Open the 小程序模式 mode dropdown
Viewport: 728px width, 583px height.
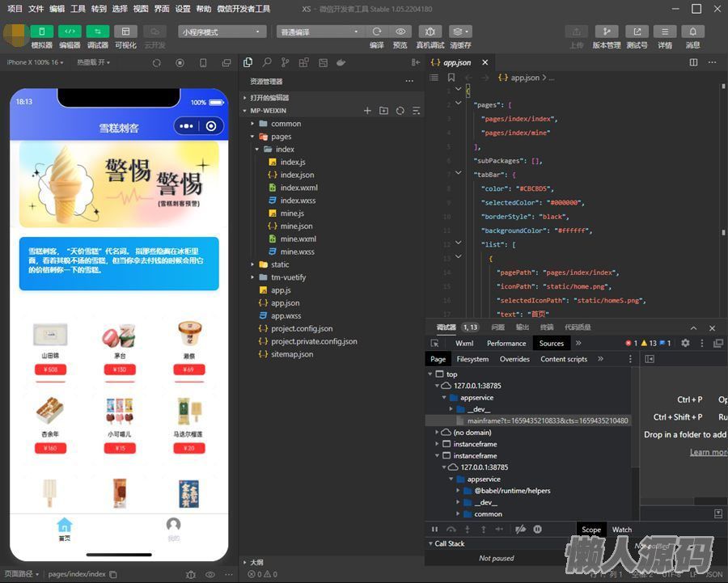coord(222,32)
